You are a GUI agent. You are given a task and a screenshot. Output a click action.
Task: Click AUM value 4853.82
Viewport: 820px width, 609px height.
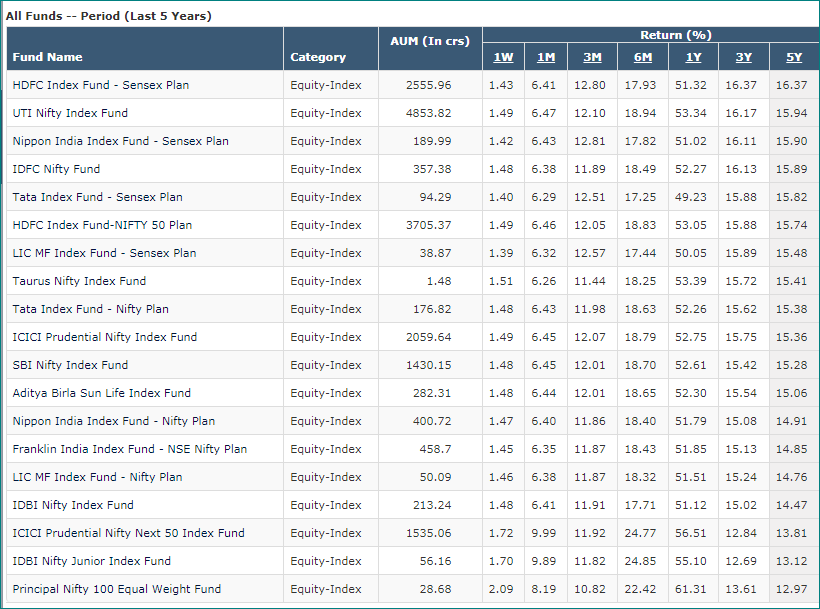tap(428, 113)
